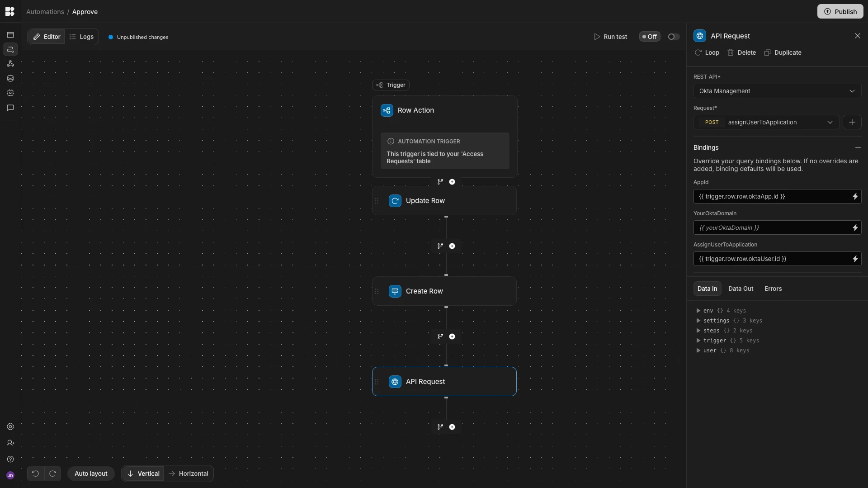
Task: Open the Data Out tab
Action: tap(741, 288)
